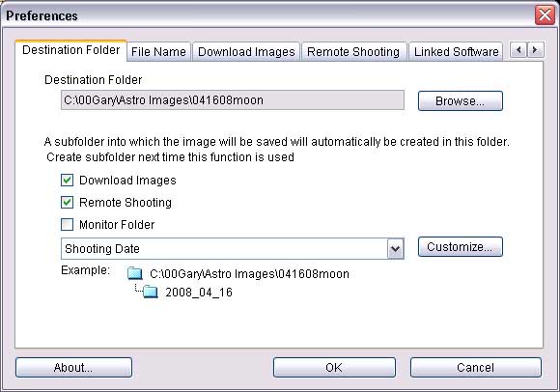
Task: Click the parent folder icon in Example
Action: pos(135,273)
